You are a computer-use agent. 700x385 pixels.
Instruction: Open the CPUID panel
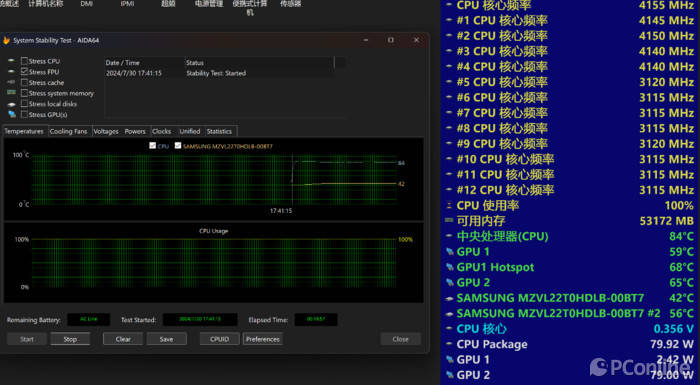219,339
